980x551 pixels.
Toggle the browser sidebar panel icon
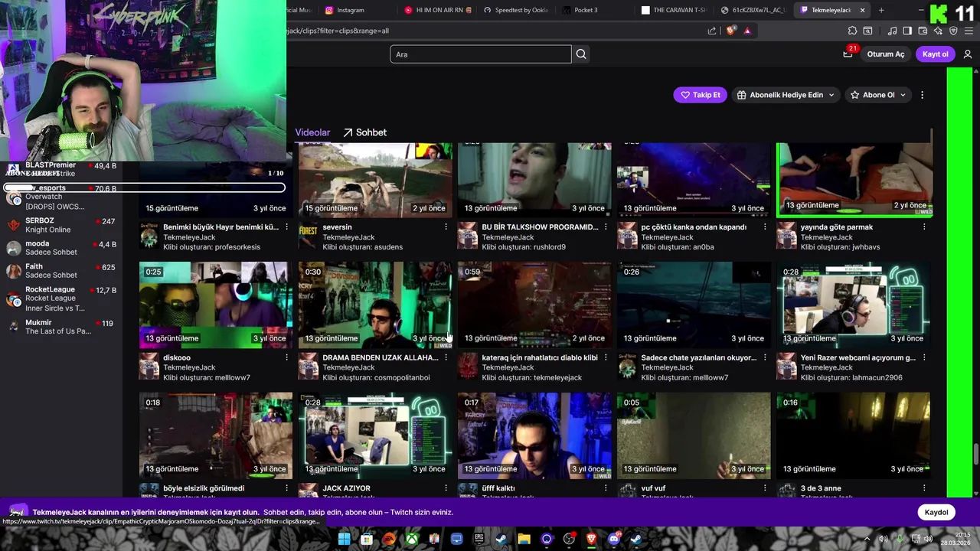(x=907, y=31)
